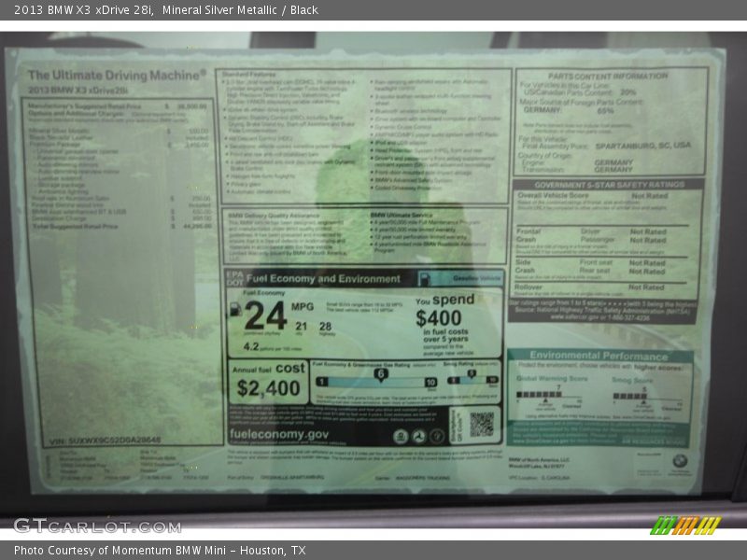Click the 'Environmental Performance' heading
The width and height of the screenshot is (747, 560).
[599, 356]
